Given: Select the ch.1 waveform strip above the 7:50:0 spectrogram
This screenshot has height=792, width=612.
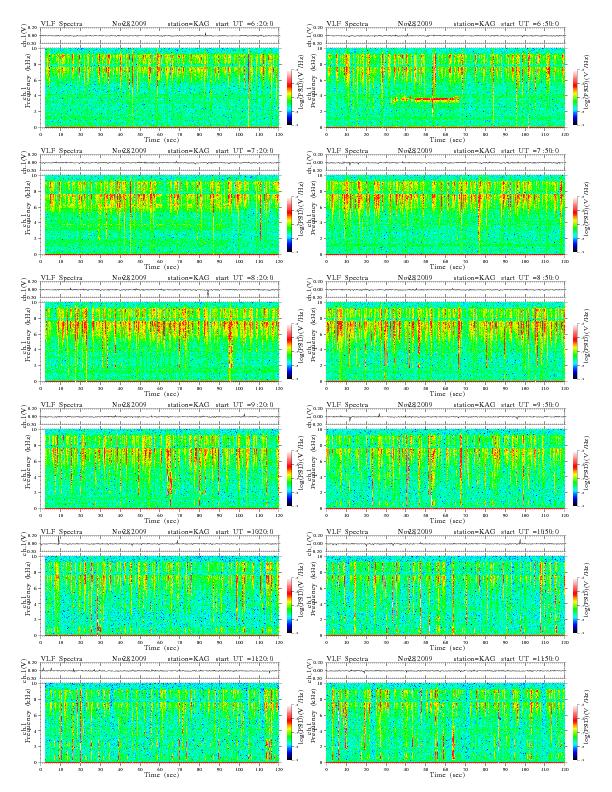Looking at the screenshot, I should point(445,163).
